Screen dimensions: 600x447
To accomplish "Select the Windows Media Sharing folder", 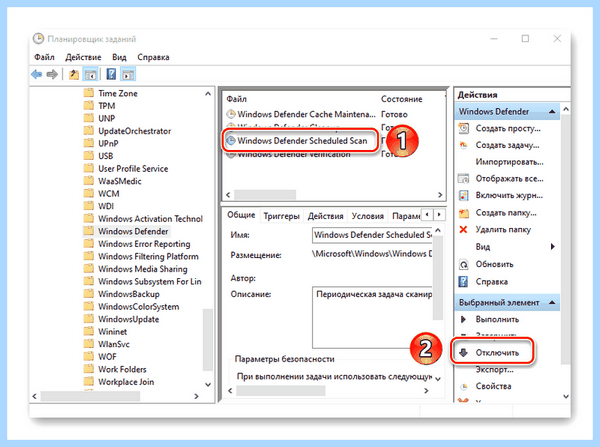I will [x=143, y=269].
